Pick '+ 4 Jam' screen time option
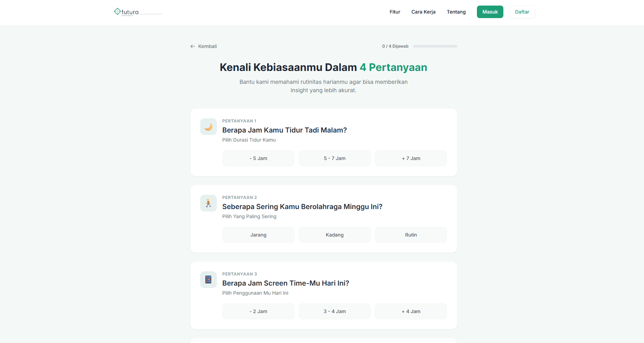 click(411, 311)
